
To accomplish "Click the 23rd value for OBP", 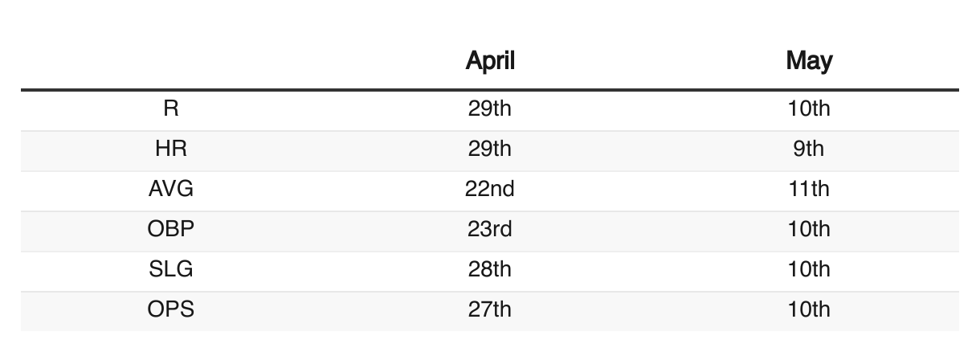I will pyautogui.click(x=490, y=230).
